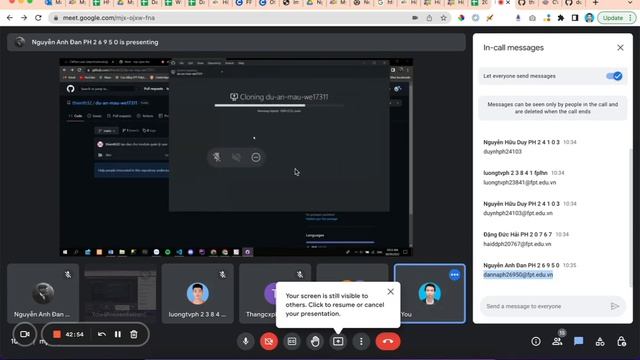The width and height of the screenshot is (640, 360).
Task: Toggle the browser side panel icon
Action: [x=575, y=18]
